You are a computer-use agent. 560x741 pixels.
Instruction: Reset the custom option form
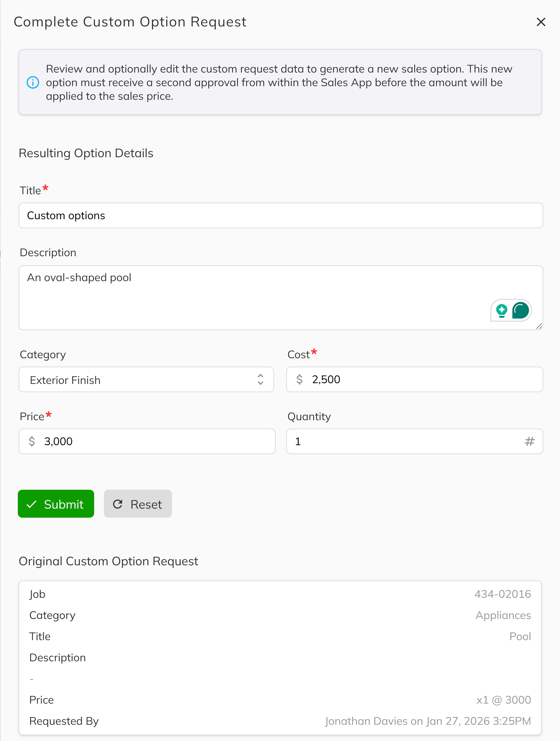pos(138,504)
